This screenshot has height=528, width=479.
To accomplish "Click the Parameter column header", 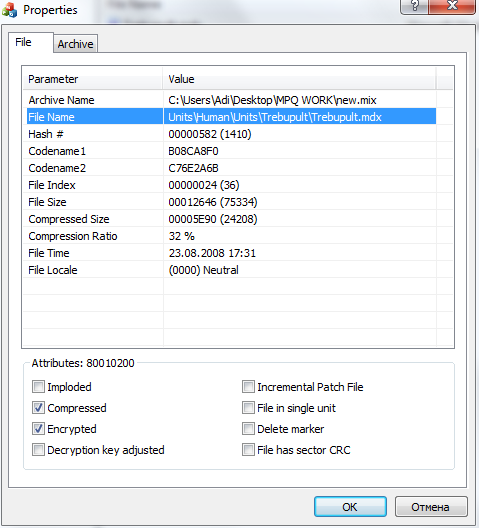I will point(93,79).
